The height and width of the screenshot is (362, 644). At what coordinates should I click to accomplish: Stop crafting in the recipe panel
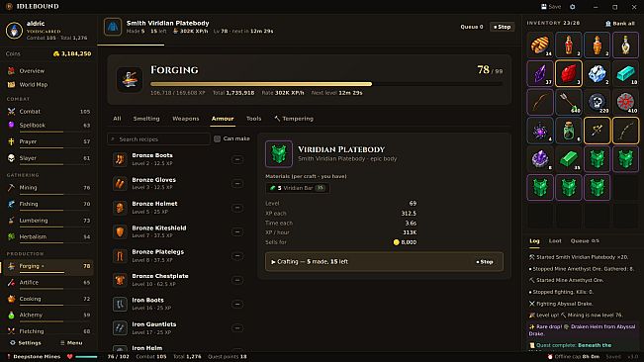point(485,262)
